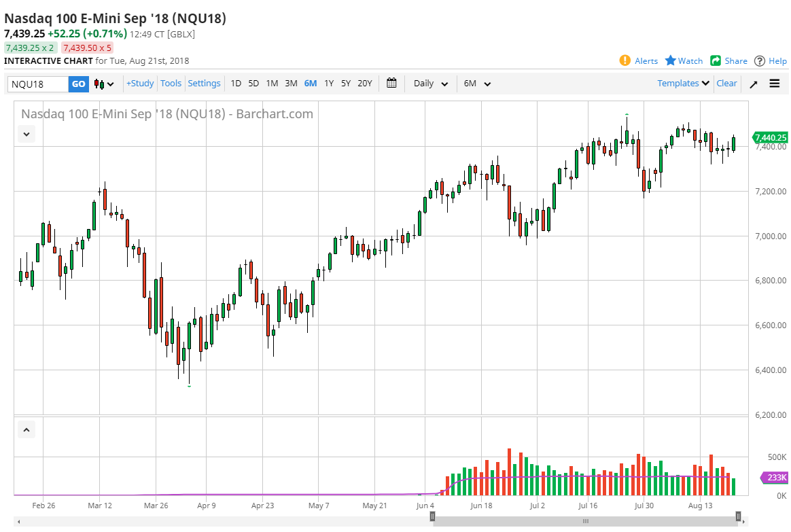This screenshot has height=532, width=791.
Task: Open the calendar date picker icon
Action: click(391, 83)
